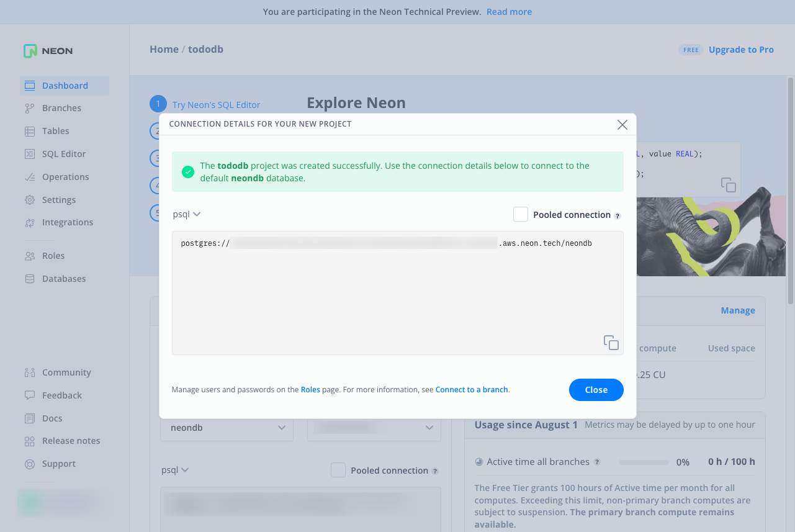
Task: Close the connection details dialog with X
Action: (x=622, y=124)
